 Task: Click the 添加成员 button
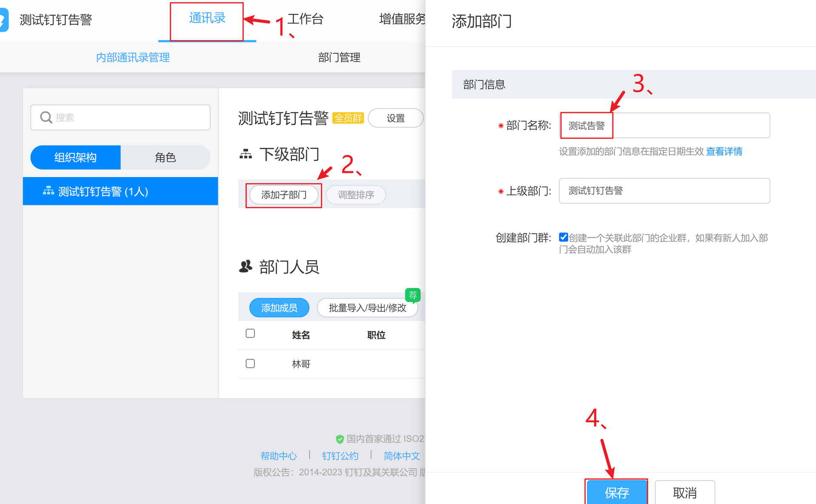pyautogui.click(x=279, y=308)
